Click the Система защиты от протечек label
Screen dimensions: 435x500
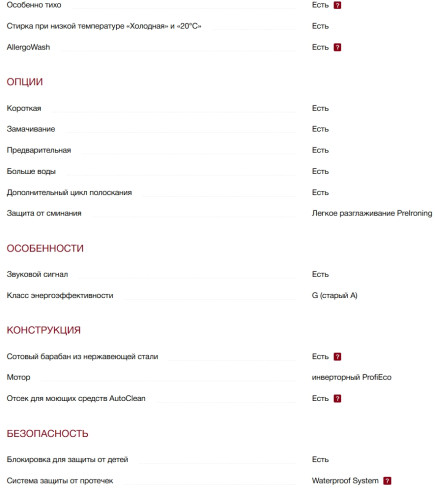[x=60, y=481]
